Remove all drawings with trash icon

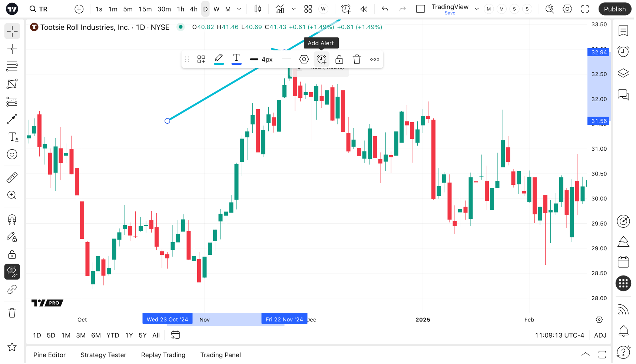coord(12,313)
